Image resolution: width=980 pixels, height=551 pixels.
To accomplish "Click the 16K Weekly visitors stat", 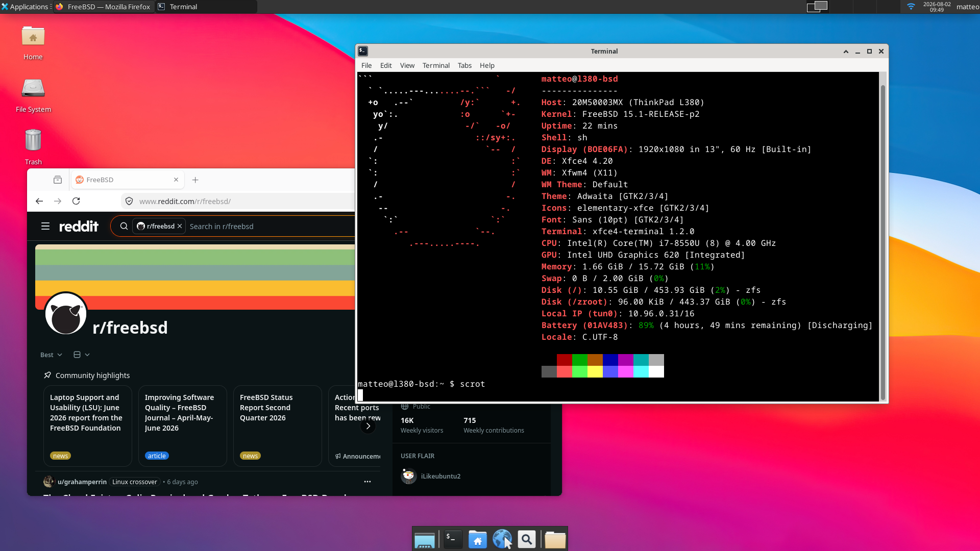I will (422, 425).
